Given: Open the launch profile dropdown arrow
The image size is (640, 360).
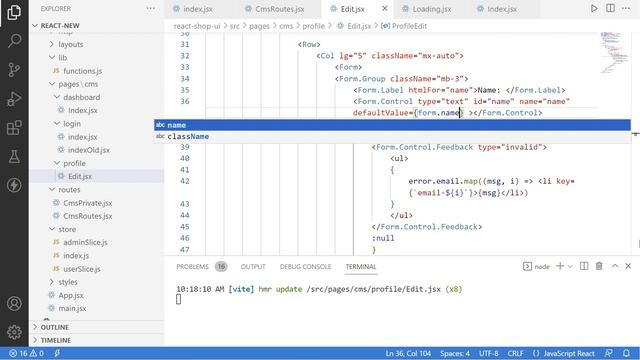Looking at the screenshot, I should (x=570, y=267).
